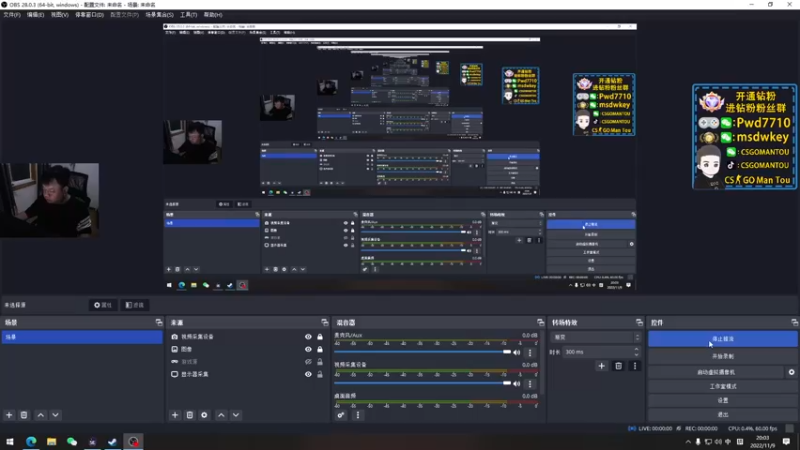The height and width of the screenshot is (450, 800).
Task: Open the 文件(F) menu
Action: tap(12, 15)
